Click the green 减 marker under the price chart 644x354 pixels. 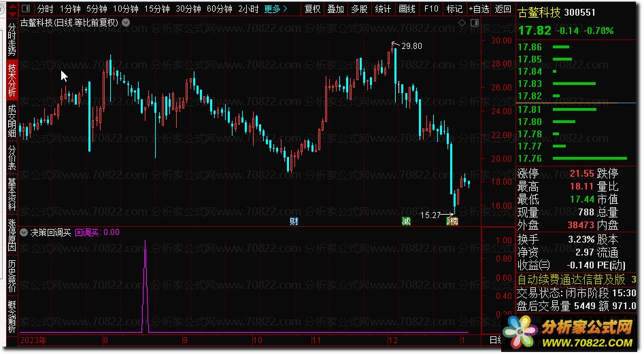[406, 222]
